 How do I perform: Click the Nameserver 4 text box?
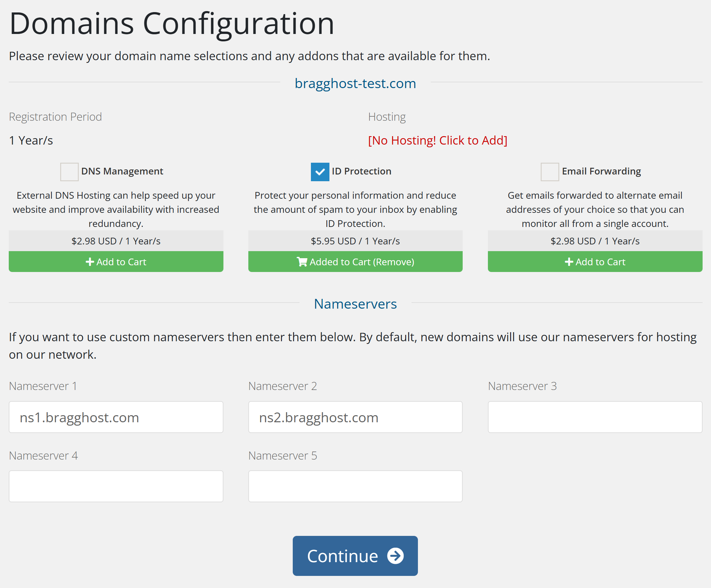coord(116,486)
